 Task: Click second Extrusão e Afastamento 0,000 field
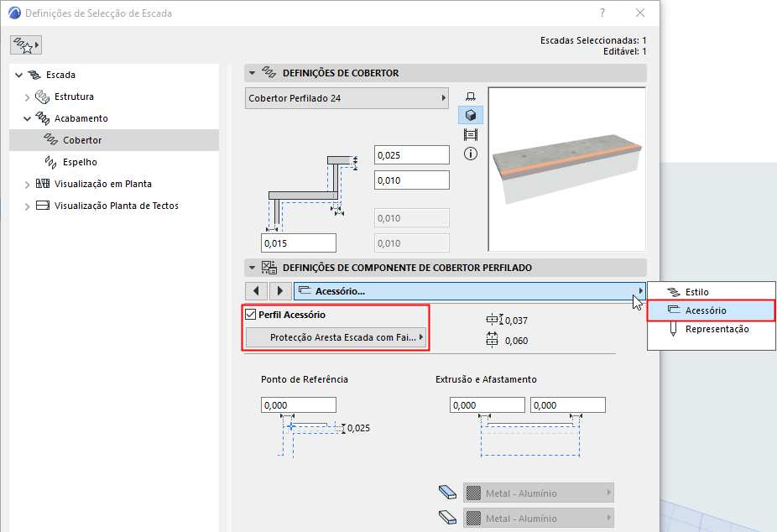(568, 405)
